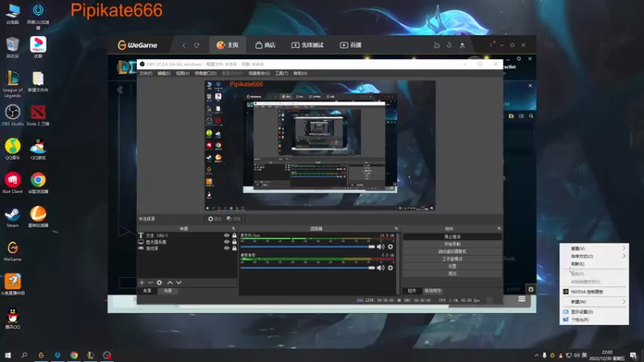Image resolution: width=644 pixels, height=362 pixels.
Task: Click the WeGame logo in header
Action: tap(138, 45)
